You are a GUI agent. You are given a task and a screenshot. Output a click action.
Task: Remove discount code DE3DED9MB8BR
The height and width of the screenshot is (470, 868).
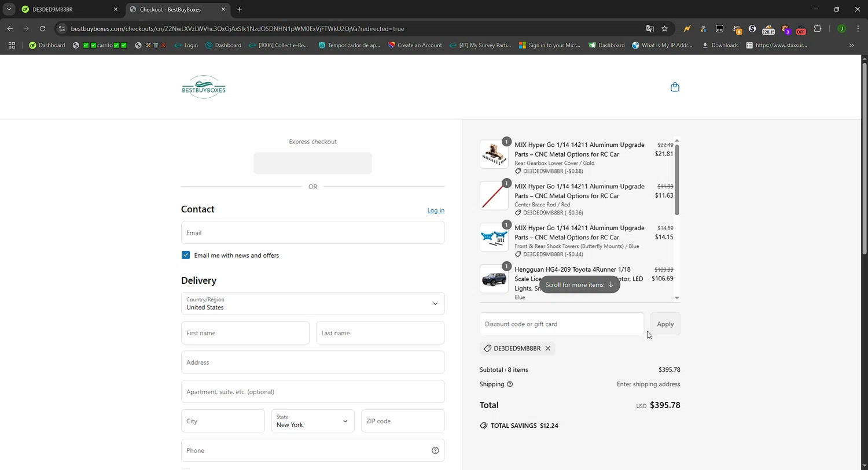548,349
